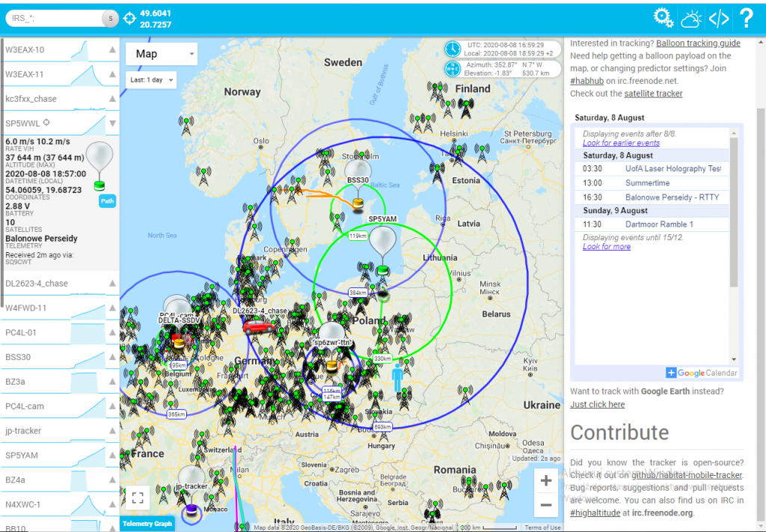Collapse the SP5WWL vehicle entry
Viewport: 766px width, 532px height.
pos(112,123)
